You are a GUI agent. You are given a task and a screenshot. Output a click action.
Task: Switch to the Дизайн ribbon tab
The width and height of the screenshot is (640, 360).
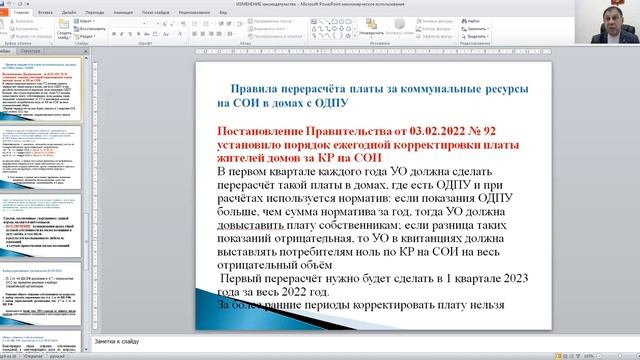[x=69, y=13]
